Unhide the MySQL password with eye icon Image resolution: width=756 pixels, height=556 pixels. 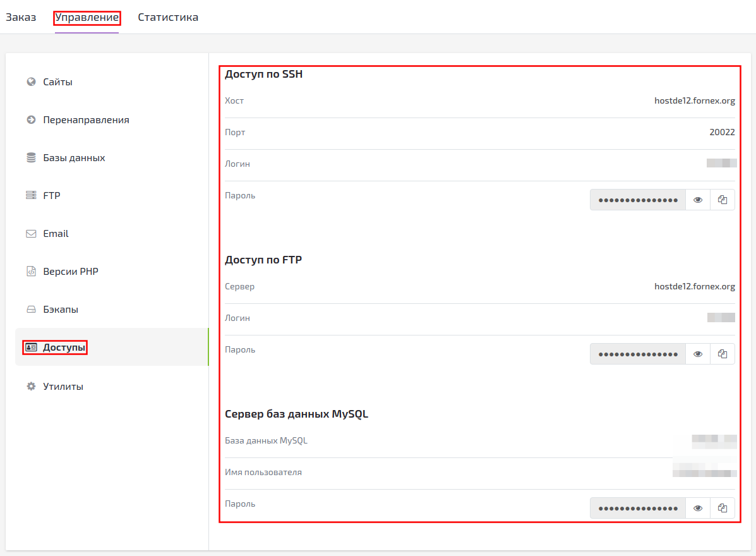click(x=698, y=508)
